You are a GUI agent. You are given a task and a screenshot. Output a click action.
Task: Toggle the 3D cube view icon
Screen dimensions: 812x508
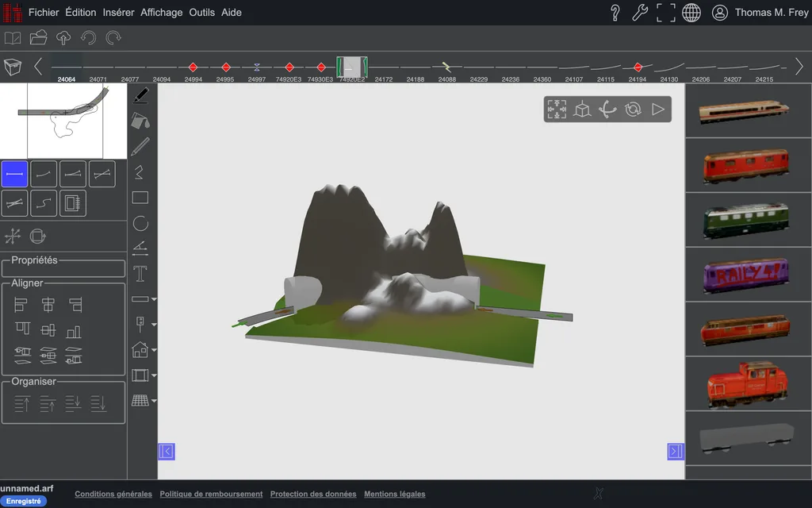[582, 110]
